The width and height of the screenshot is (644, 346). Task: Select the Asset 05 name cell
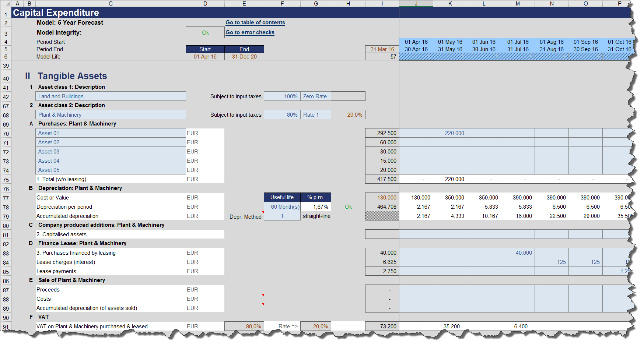111,170
